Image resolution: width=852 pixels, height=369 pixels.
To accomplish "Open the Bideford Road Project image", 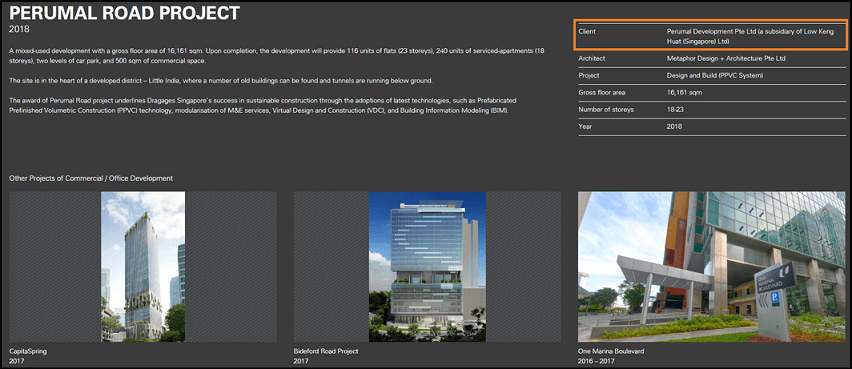I will (x=427, y=266).
